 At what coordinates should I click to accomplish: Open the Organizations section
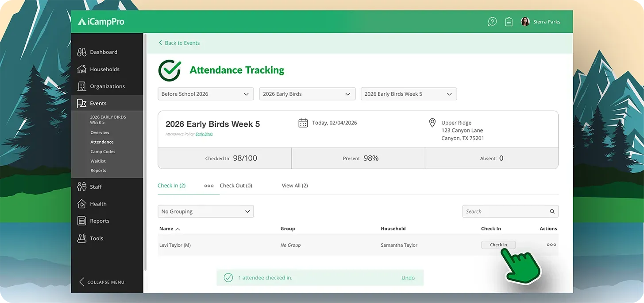coord(107,86)
